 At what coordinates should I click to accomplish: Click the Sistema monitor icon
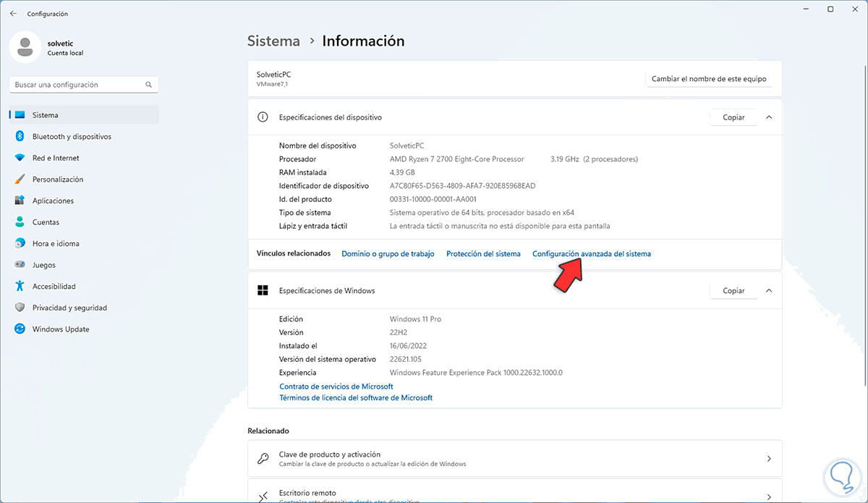tap(20, 115)
